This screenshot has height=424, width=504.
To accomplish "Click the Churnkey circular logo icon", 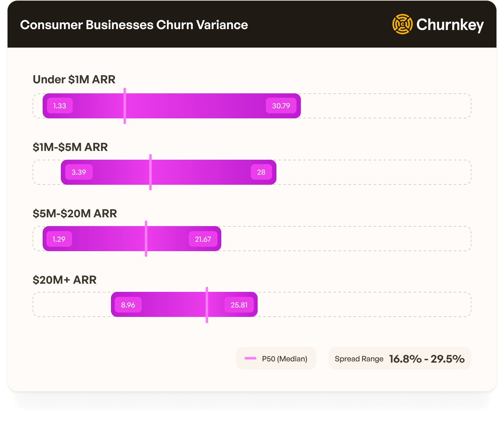I will click(x=402, y=24).
